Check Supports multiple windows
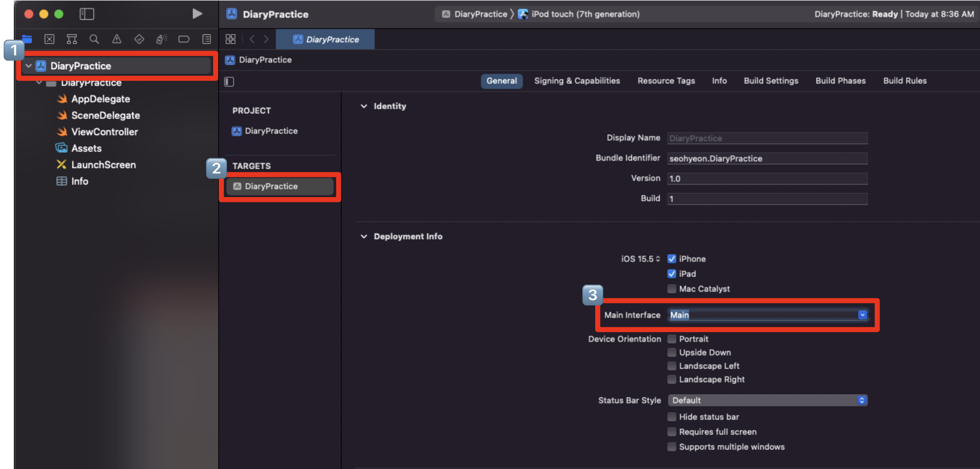This screenshot has height=469, width=980. [672, 447]
